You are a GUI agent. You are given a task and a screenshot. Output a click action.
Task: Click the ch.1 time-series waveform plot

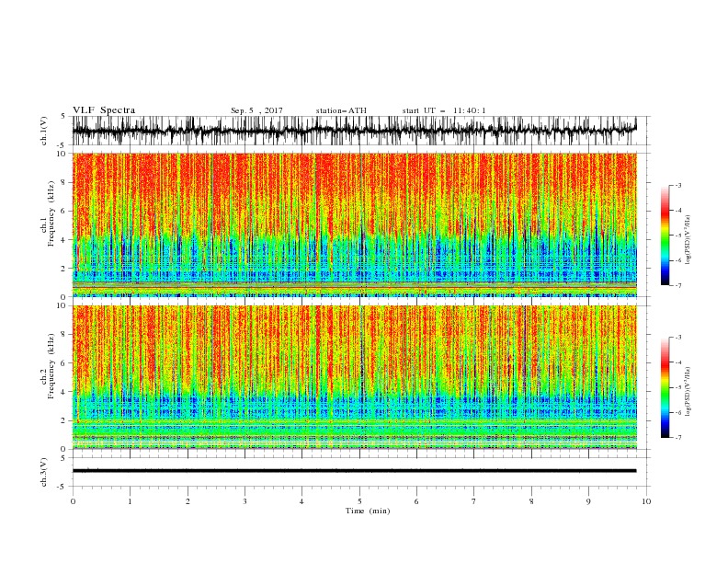pyautogui.click(x=354, y=131)
